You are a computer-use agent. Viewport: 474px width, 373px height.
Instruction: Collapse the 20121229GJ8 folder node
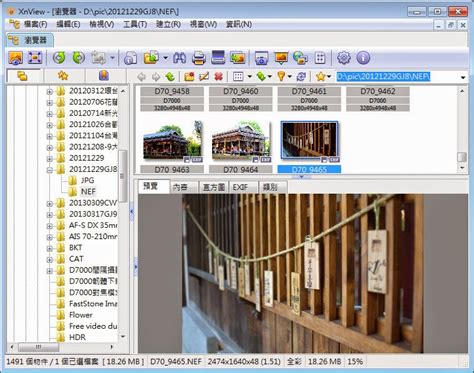pyautogui.click(x=49, y=170)
